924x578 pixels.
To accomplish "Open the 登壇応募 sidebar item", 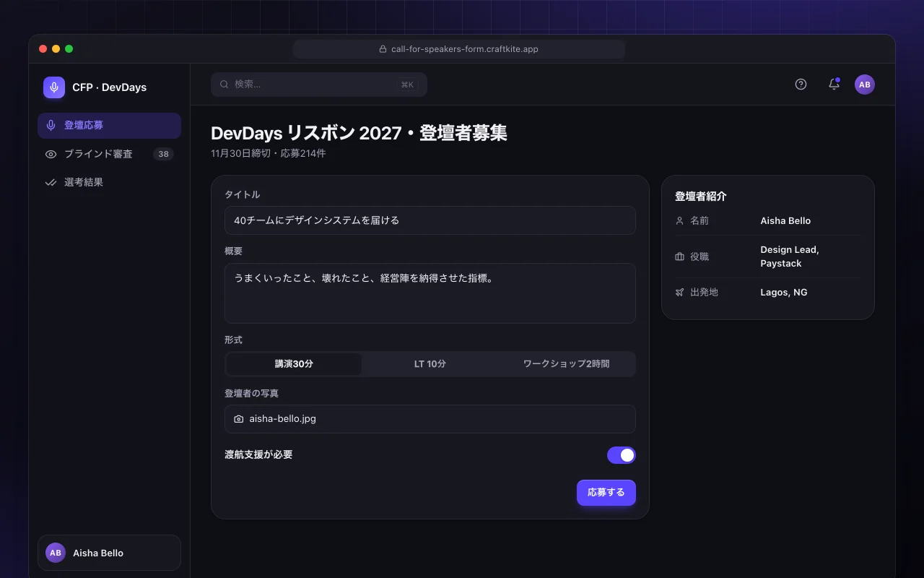I will [109, 125].
